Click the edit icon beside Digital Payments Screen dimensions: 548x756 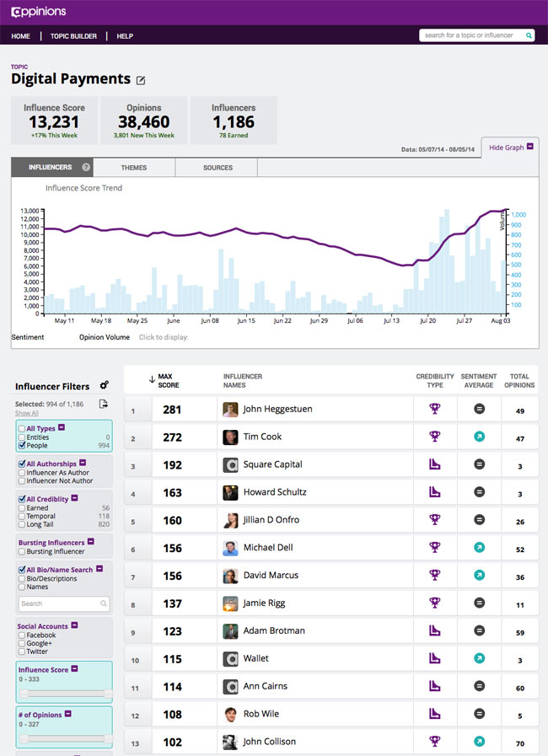coord(141,80)
